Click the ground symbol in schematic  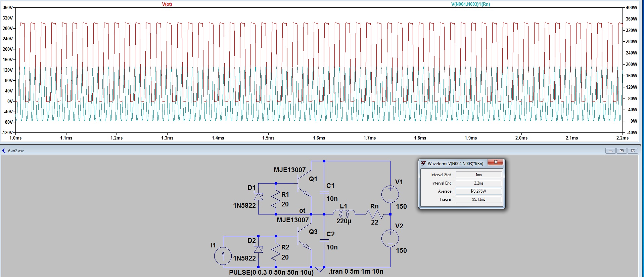click(320, 269)
